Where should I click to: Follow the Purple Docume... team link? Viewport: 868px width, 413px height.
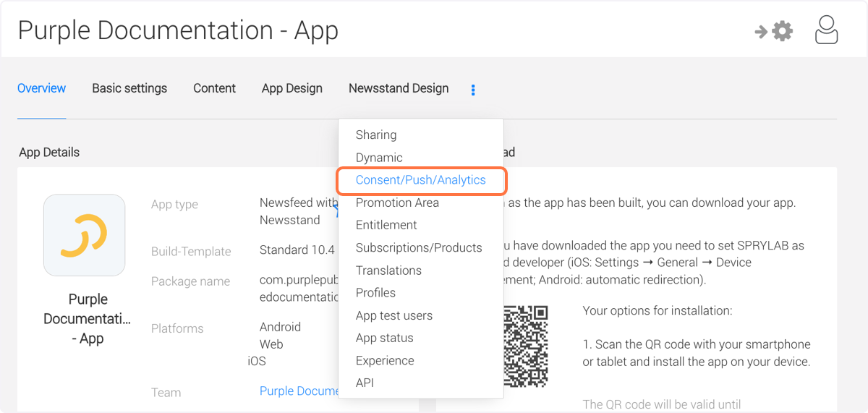point(299,391)
